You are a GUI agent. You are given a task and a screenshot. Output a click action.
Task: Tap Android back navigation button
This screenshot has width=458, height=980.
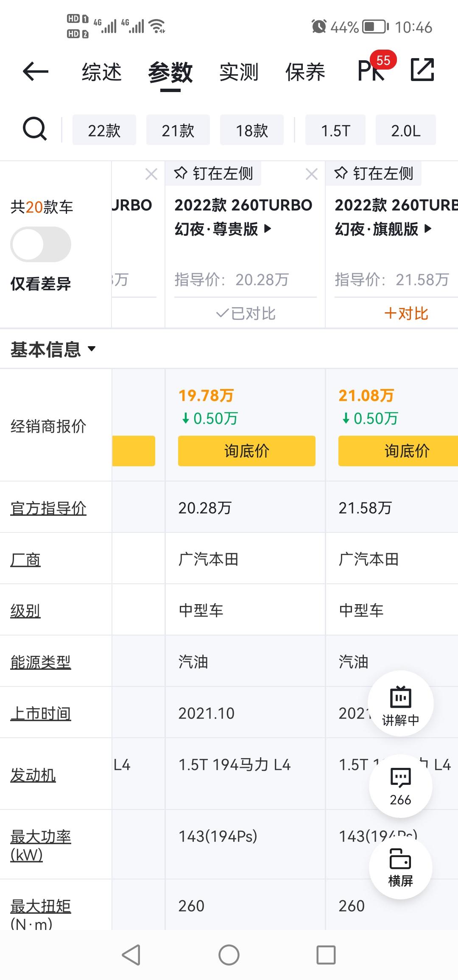click(x=131, y=955)
